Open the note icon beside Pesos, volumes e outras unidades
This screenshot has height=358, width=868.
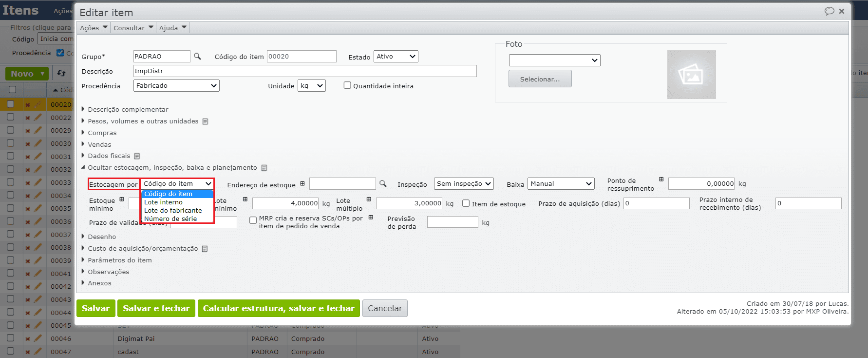[206, 121]
